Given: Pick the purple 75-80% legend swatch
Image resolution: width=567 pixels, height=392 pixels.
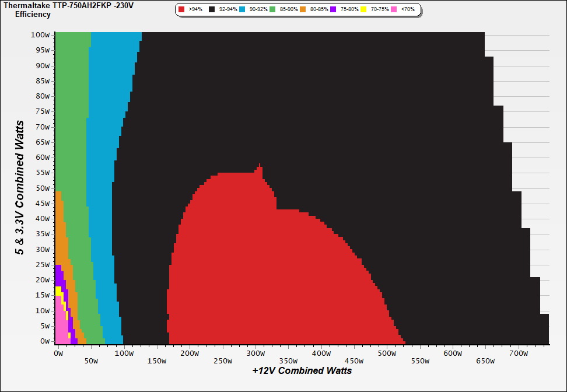Looking at the screenshot, I should tap(333, 10).
